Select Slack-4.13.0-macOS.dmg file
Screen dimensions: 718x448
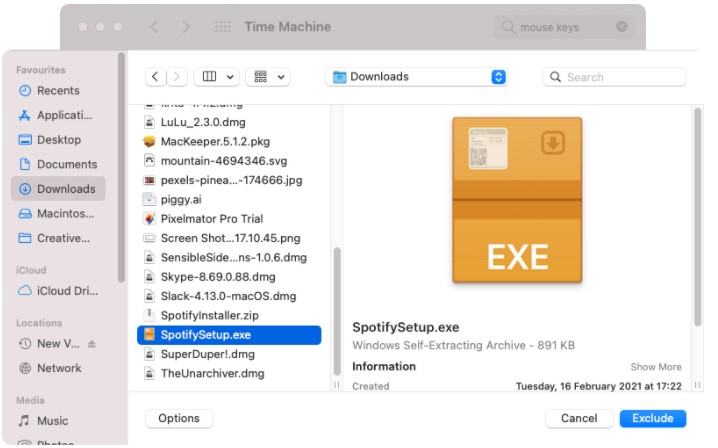pyautogui.click(x=229, y=296)
